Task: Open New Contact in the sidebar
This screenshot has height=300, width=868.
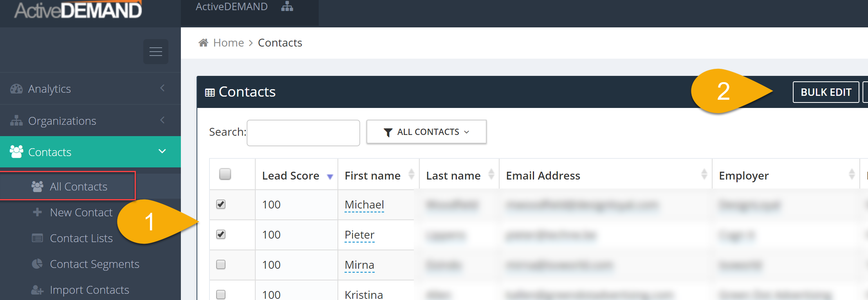Action: [x=81, y=212]
